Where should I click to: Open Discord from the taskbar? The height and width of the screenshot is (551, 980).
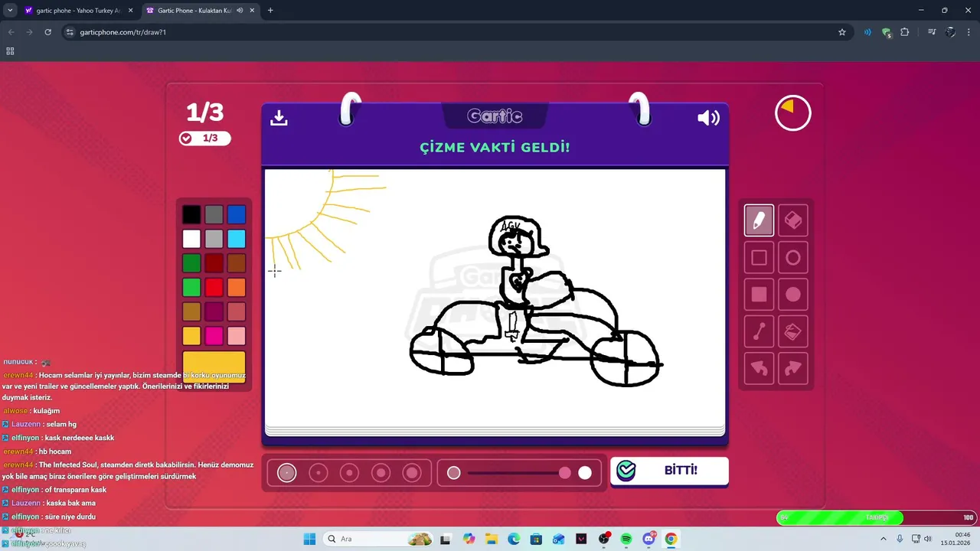pyautogui.click(x=648, y=539)
